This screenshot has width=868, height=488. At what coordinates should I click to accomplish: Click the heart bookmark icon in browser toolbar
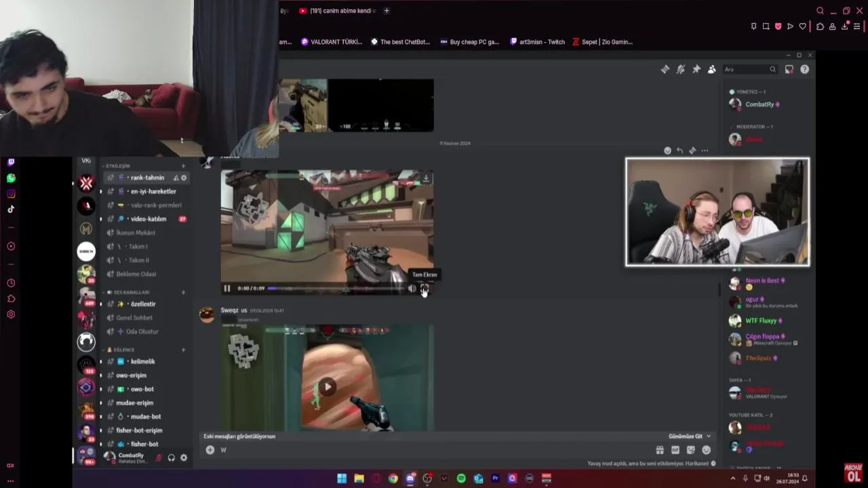[802, 26]
